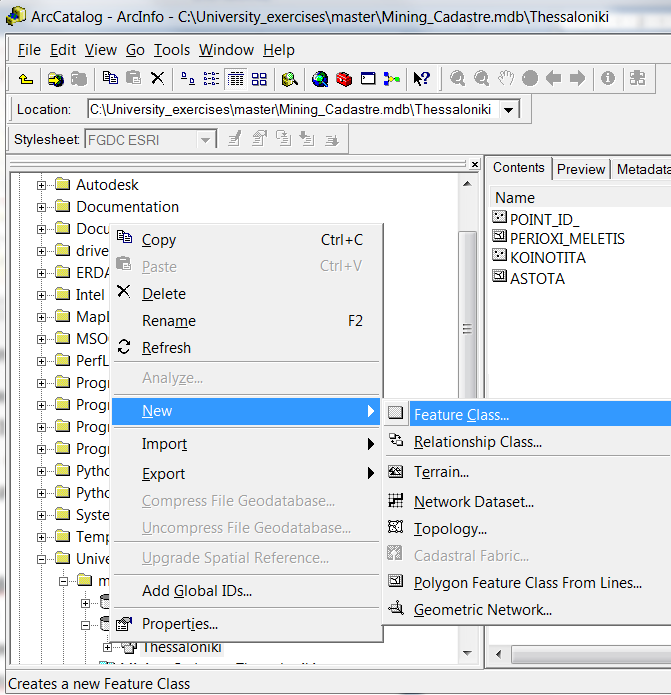Click the ASTOTA polygon feature icon

pos(499,276)
